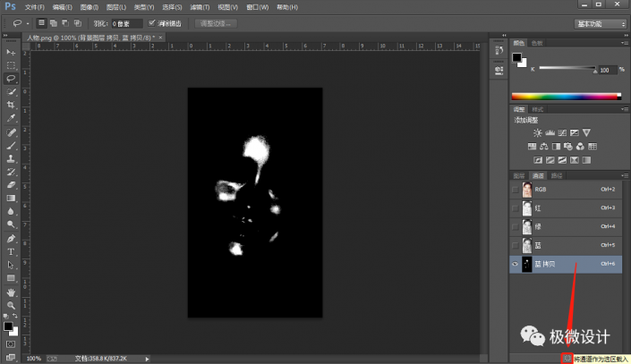Select the Crop tool
The image size is (631, 364).
[12, 105]
